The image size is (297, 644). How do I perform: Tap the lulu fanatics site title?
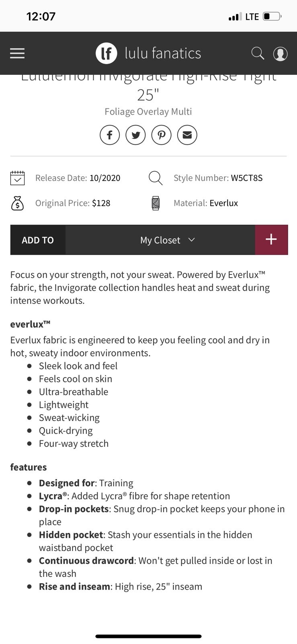[163, 53]
